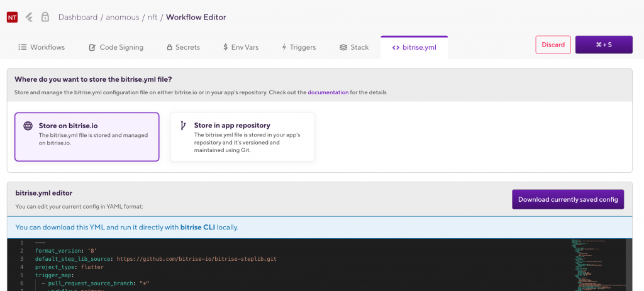Click the trigger_map line in editor
This screenshot has width=644, height=291.
[53, 275]
